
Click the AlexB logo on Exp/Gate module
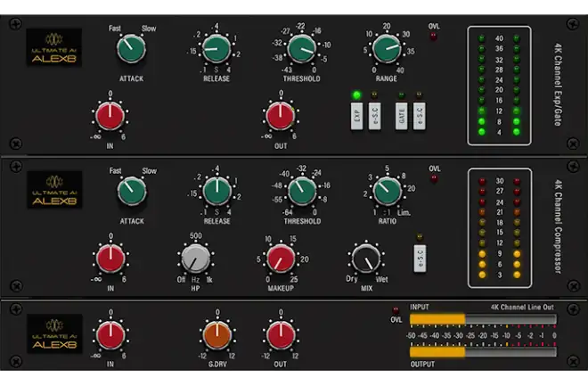pyautogui.click(x=54, y=48)
